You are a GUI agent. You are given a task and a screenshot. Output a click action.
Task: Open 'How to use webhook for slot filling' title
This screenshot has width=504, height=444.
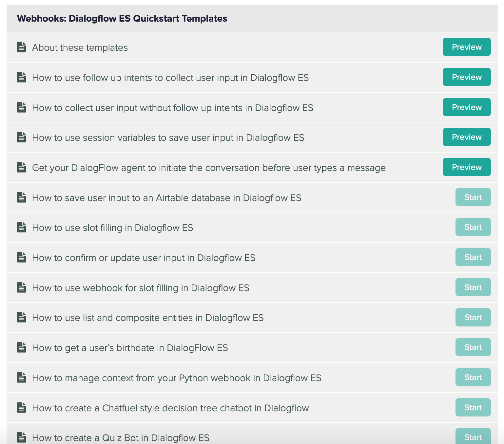tap(141, 288)
